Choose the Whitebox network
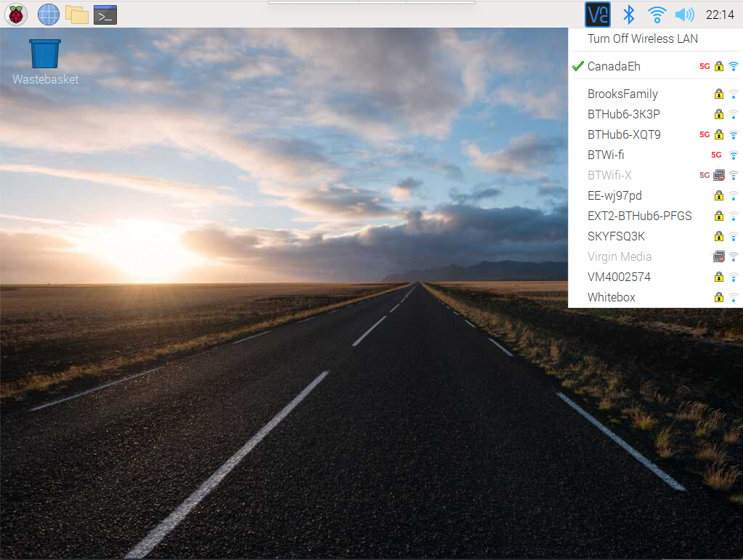743x560 pixels. click(x=655, y=297)
